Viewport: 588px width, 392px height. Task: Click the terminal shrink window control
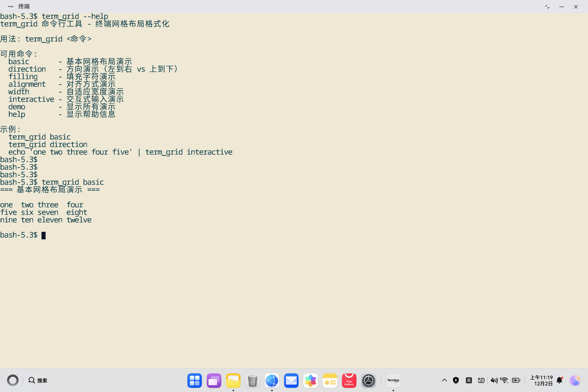click(547, 7)
